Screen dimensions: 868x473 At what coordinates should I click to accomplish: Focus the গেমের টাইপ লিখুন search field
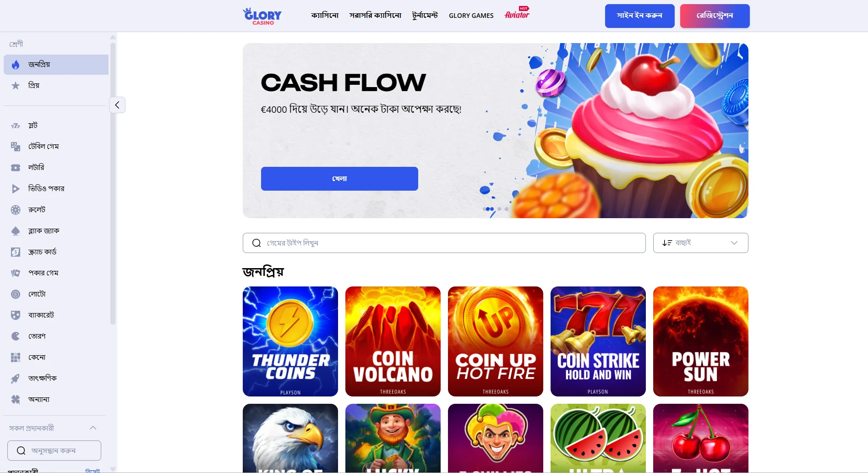click(x=444, y=243)
